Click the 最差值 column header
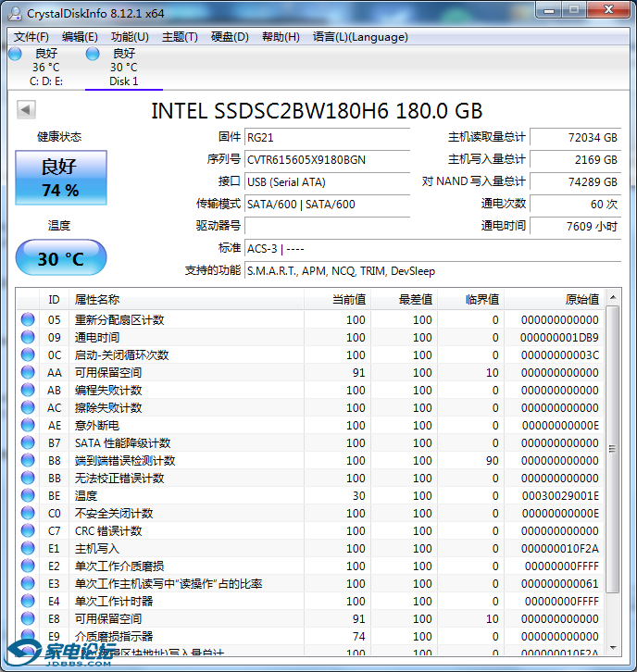Screen dimensions: 637x672 point(405,300)
